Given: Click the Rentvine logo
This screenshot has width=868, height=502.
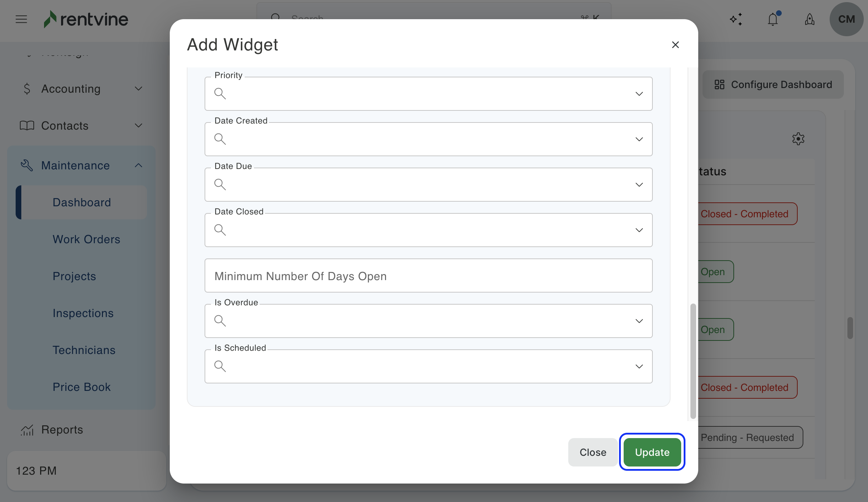Looking at the screenshot, I should (86, 19).
